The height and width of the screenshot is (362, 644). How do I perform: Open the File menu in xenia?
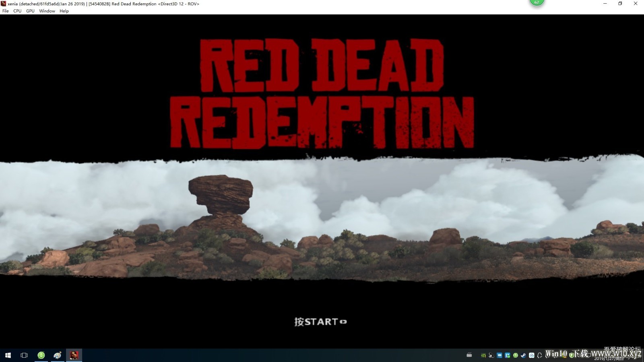(5, 11)
